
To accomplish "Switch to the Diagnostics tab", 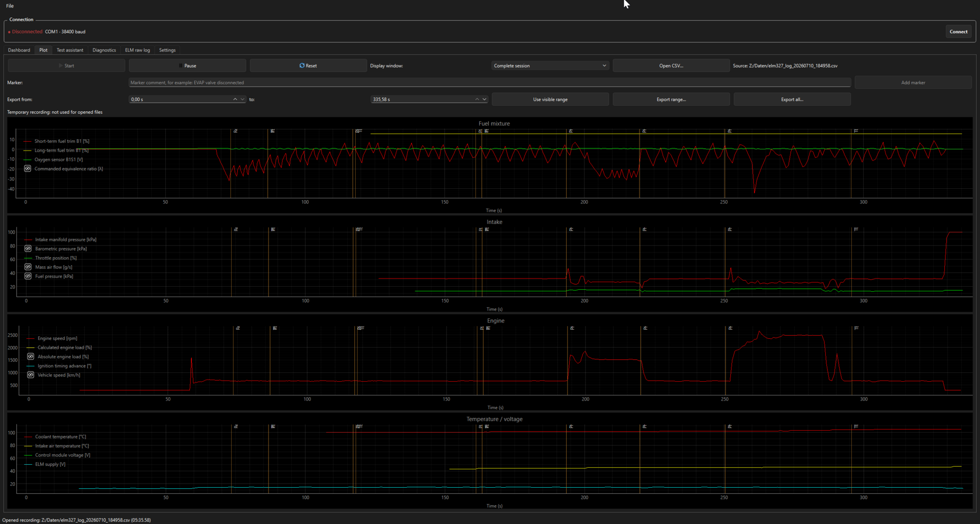I will (104, 50).
